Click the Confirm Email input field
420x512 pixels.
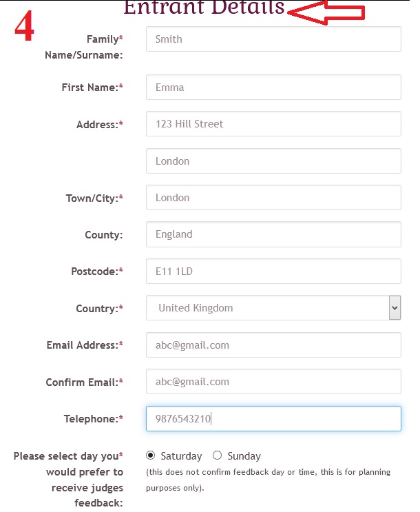(x=273, y=382)
